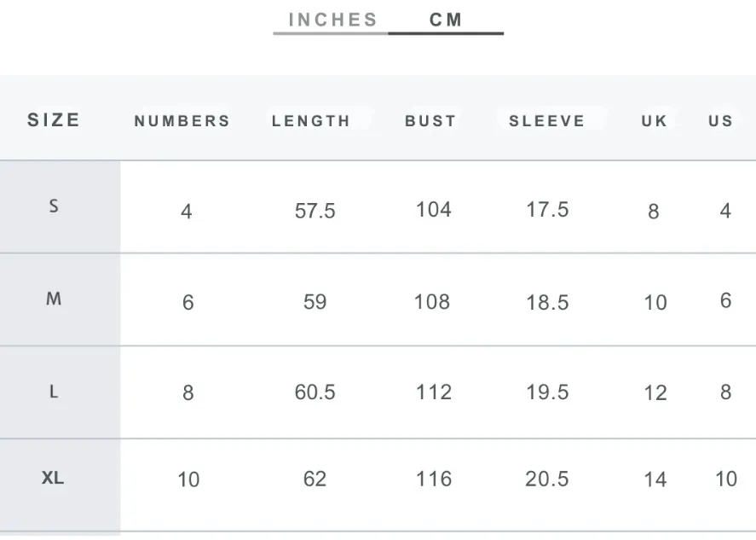Screen dimensions: 756x540
Task: Select the L size row label
Action: tap(54, 392)
